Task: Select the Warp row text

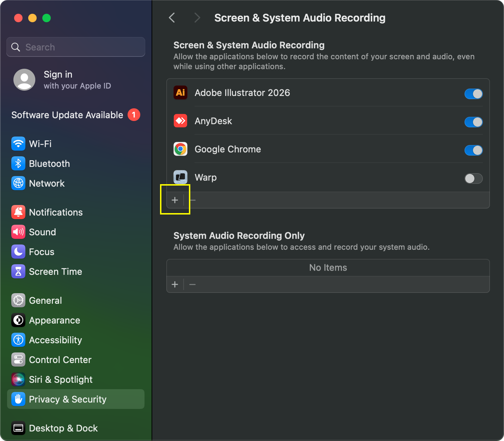Action: (x=206, y=177)
